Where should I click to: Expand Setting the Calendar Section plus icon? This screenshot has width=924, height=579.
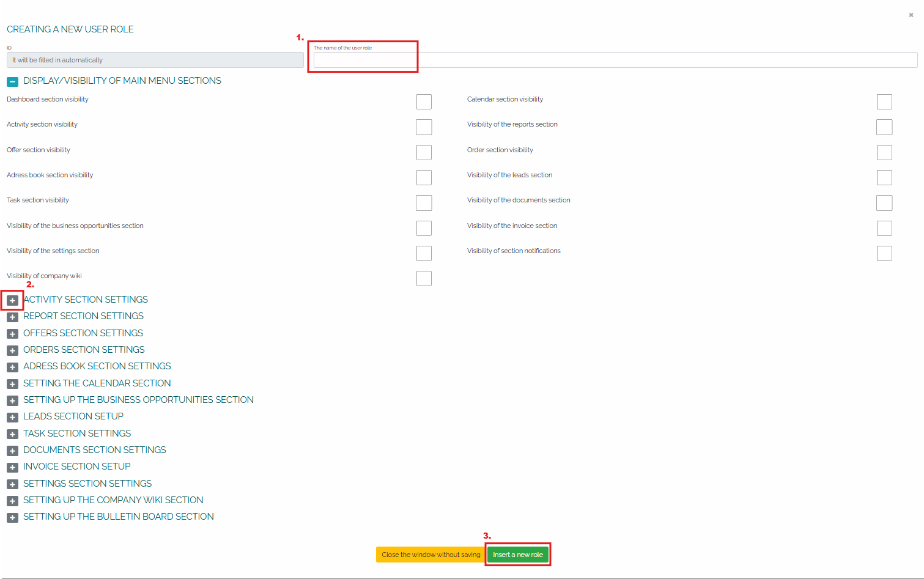(x=12, y=384)
